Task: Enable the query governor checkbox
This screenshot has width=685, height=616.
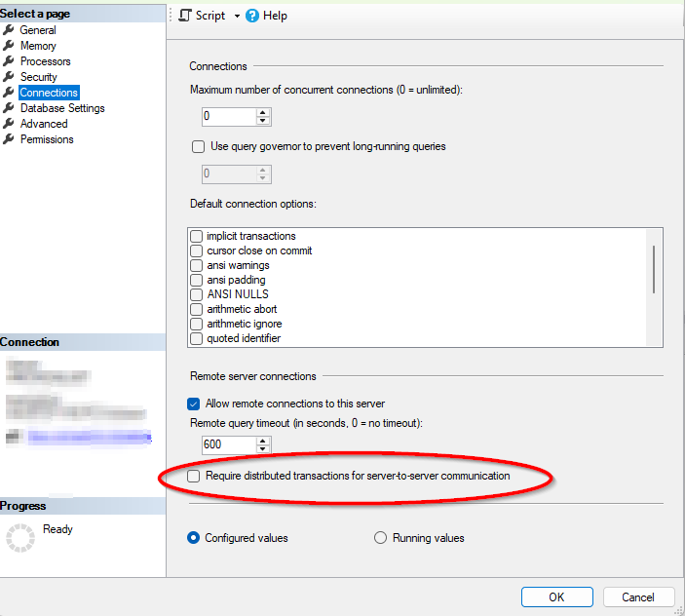Action: coord(198,147)
